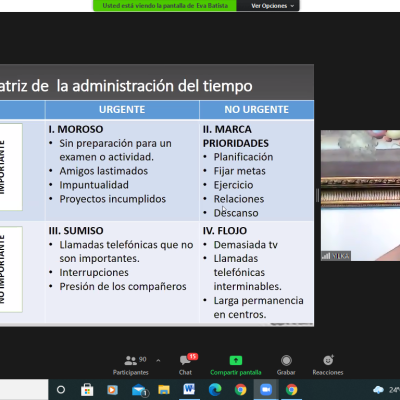The width and height of the screenshot is (400, 400).
Task: Click the weather cloud icon in the taskbar
Action: point(378,390)
